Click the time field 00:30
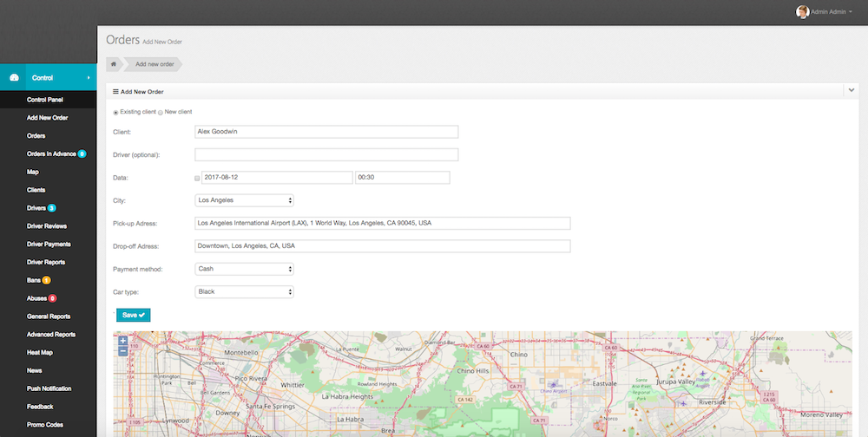The width and height of the screenshot is (868, 437). pos(403,178)
